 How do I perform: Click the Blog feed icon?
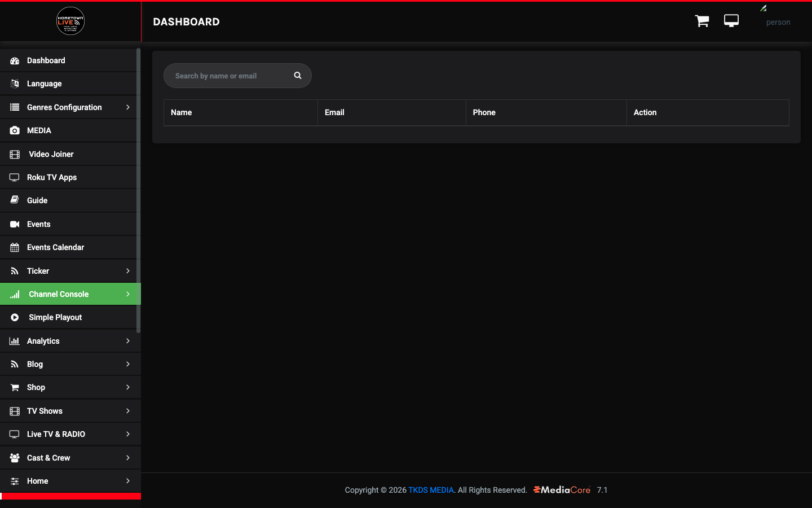[x=15, y=364]
